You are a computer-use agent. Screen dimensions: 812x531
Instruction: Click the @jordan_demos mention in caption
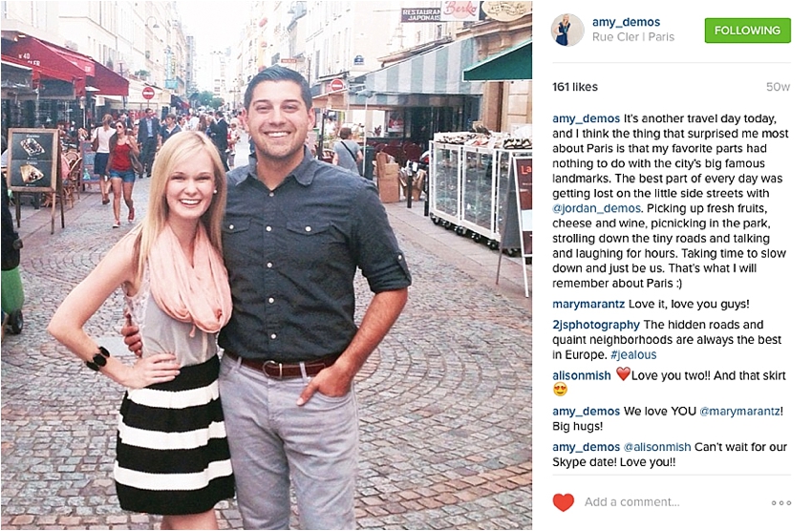[596, 208]
